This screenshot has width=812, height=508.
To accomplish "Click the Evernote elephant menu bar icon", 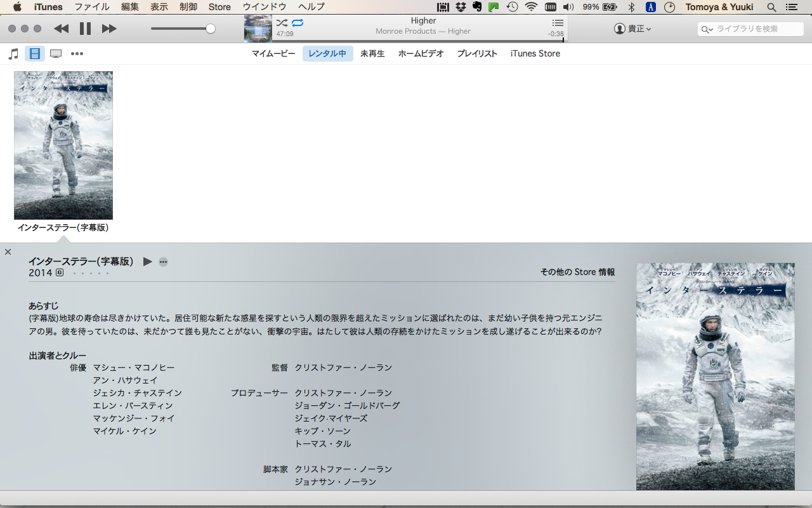I will (x=476, y=7).
